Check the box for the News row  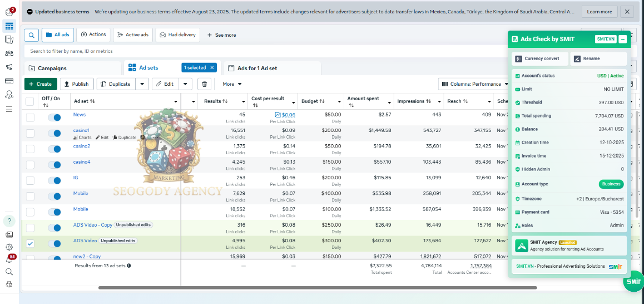pyautogui.click(x=30, y=117)
